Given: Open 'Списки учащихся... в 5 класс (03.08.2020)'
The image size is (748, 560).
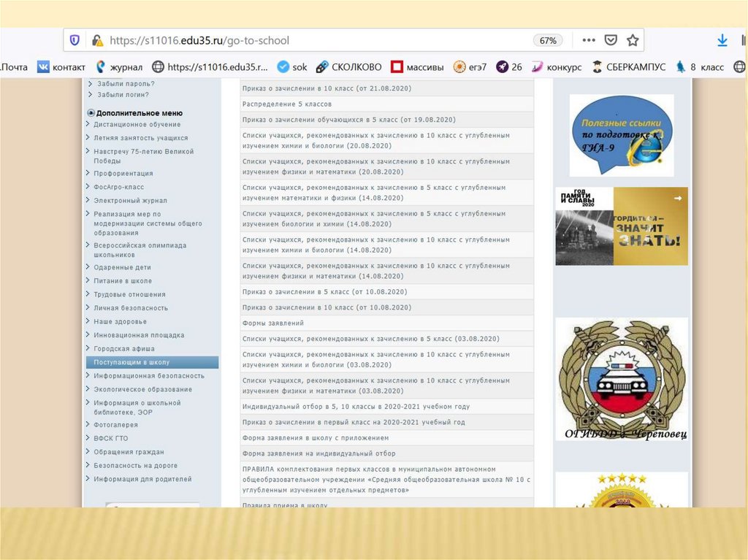Looking at the screenshot, I should tap(370, 339).
